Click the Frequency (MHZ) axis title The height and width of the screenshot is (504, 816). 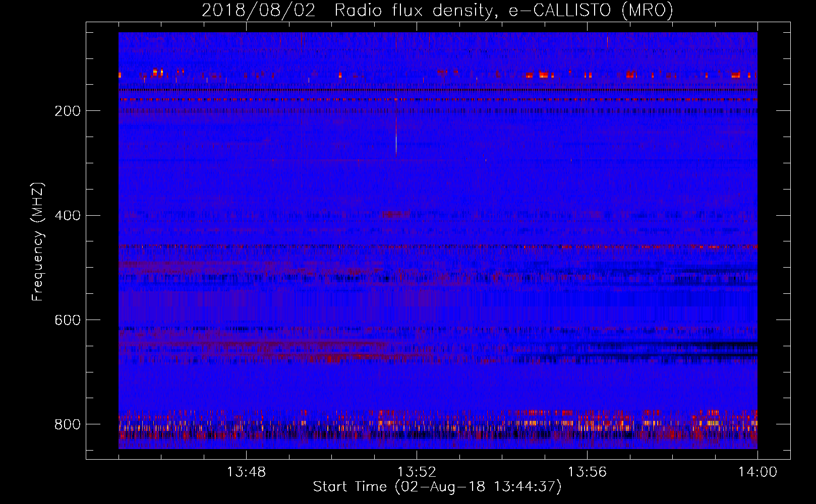coord(38,241)
